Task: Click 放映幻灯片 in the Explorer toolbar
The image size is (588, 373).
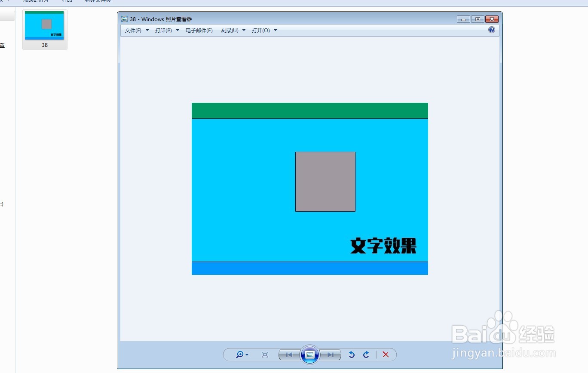Action: pos(37,1)
